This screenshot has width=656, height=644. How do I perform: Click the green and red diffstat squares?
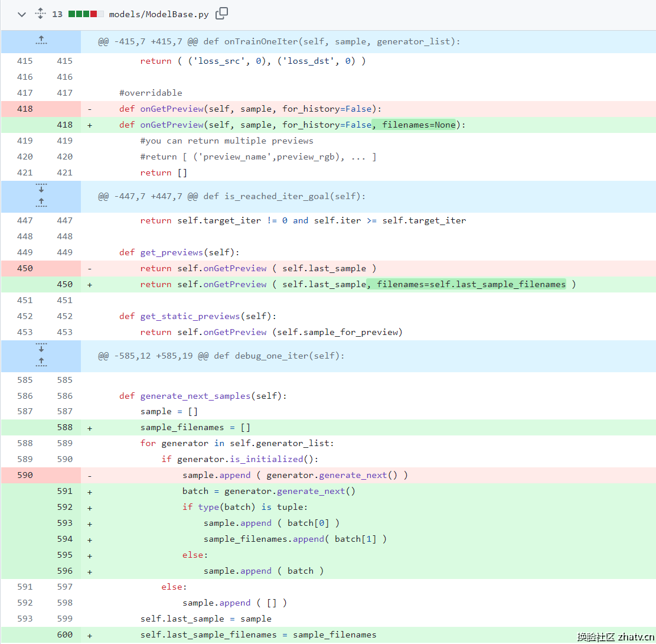(86, 14)
